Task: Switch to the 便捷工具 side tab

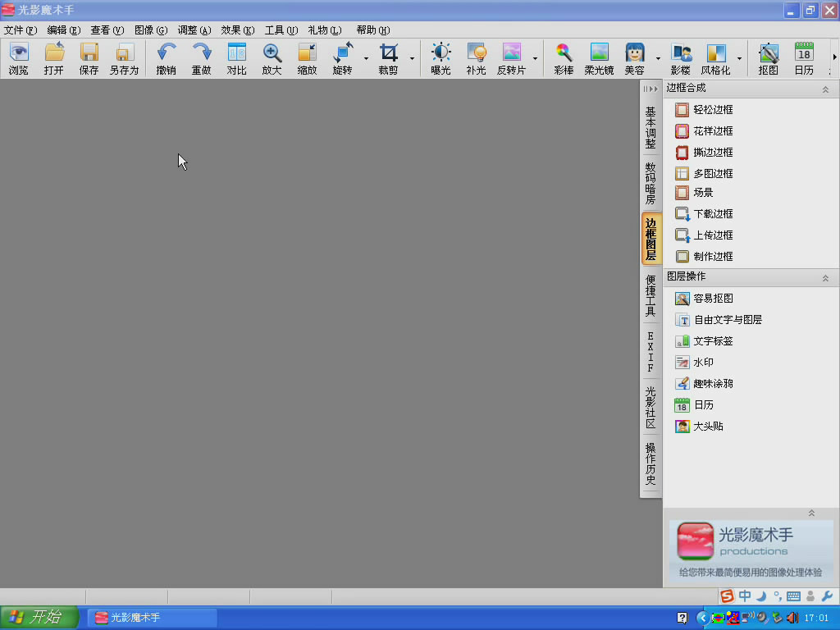Action: (x=651, y=295)
